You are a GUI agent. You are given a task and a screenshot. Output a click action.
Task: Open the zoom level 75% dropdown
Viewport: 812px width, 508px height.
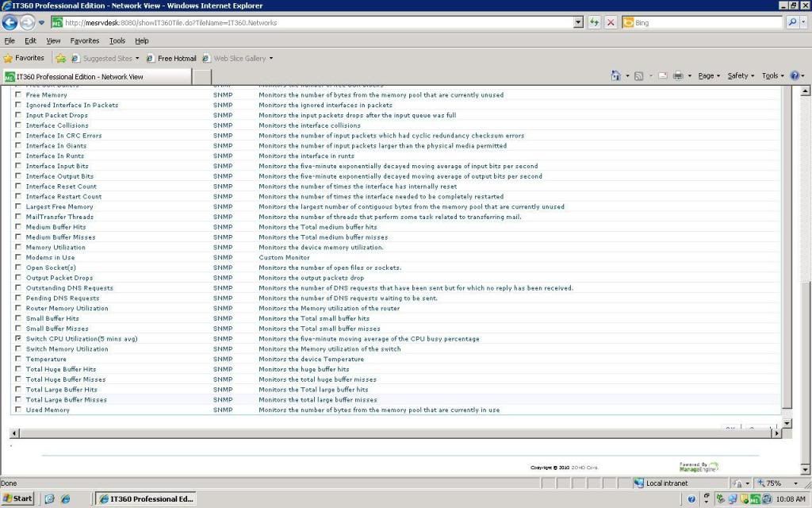click(796, 483)
